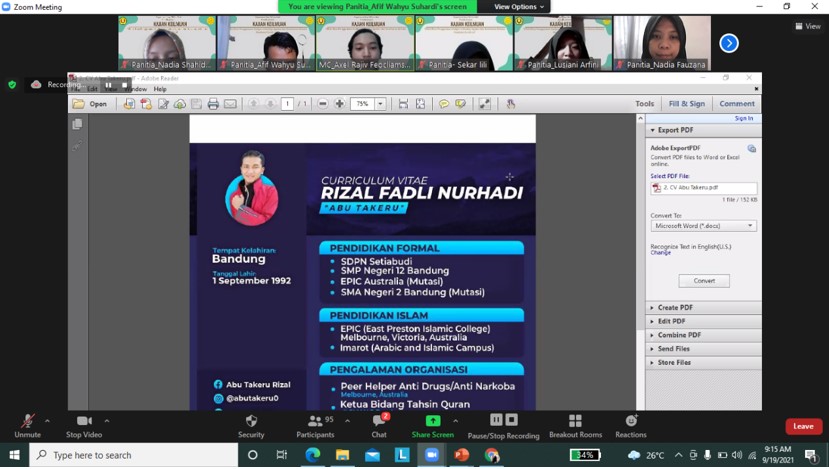The width and height of the screenshot is (829, 469).
Task: Unmute the microphone in Zoom
Action: 27,426
